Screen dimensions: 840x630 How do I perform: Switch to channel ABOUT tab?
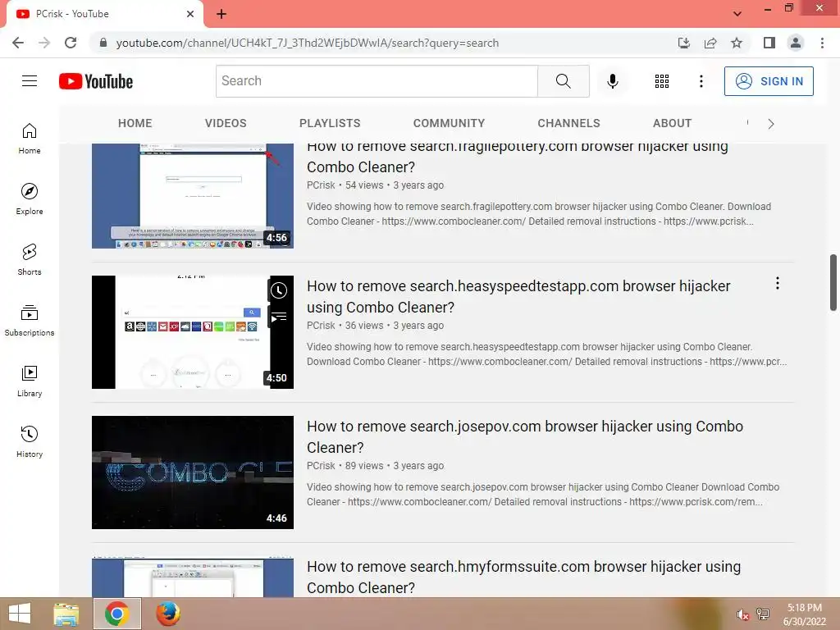tap(673, 123)
